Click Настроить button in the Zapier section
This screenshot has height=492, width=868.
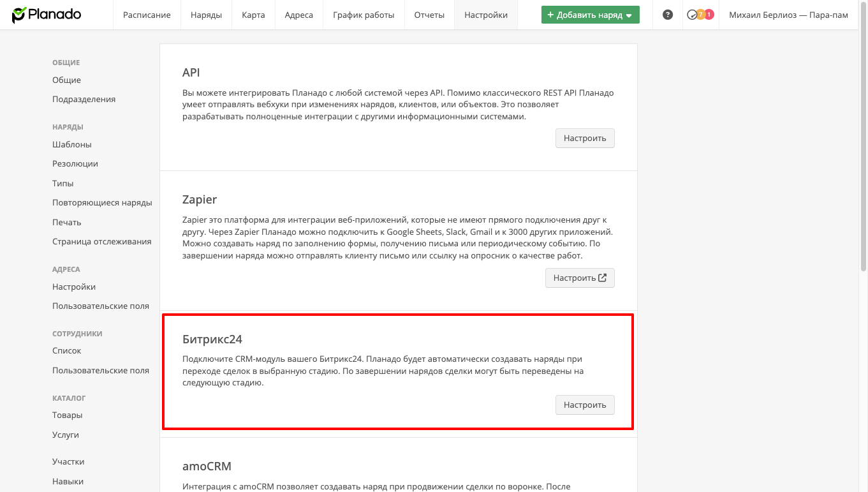click(580, 278)
